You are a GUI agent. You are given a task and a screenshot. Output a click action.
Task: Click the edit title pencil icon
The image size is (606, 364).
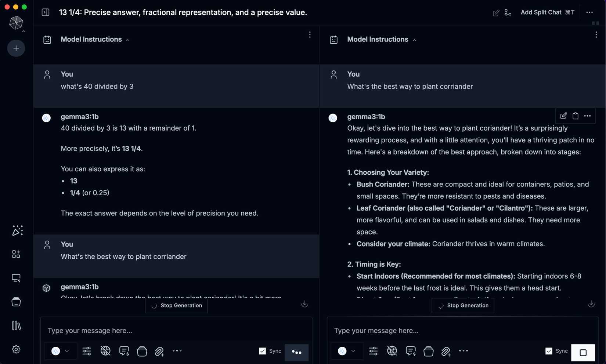pos(496,13)
